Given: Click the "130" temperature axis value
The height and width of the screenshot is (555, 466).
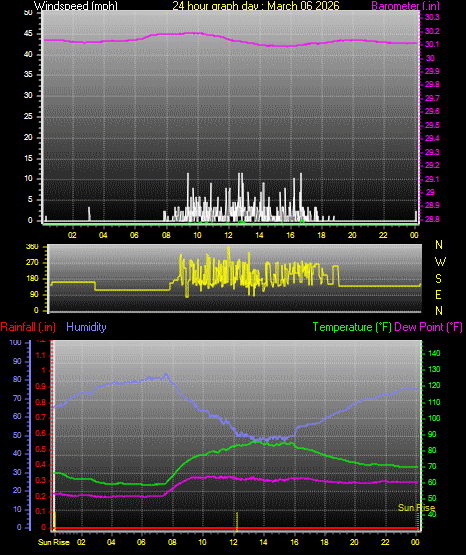Looking at the screenshot, I should (x=434, y=370).
